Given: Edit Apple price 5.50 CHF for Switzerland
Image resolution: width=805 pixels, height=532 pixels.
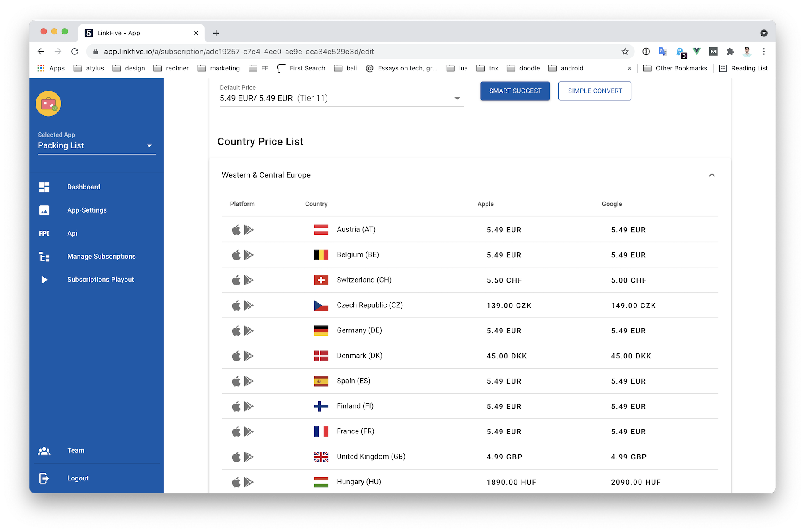Looking at the screenshot, I should coord(504,280).
